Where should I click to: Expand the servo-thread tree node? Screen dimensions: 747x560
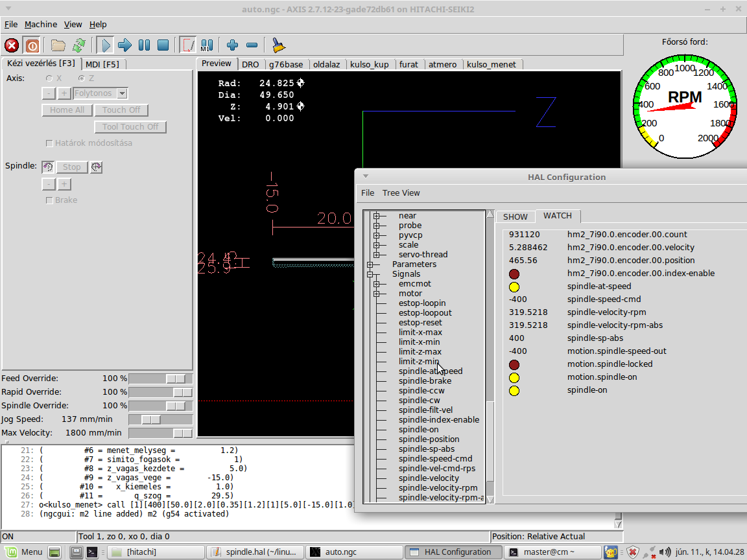coord(376,255)
